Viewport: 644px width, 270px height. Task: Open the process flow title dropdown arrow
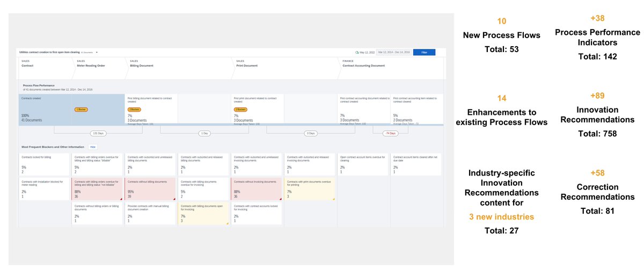click(97, 52)
